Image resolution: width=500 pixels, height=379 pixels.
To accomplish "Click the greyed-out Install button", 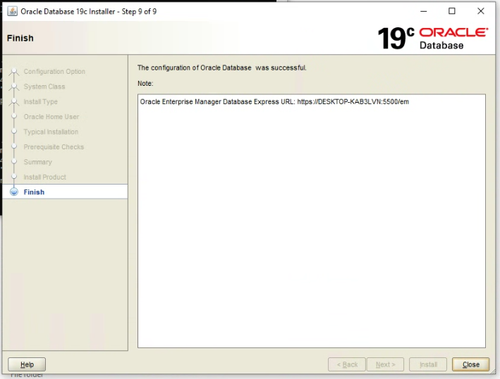I will [x=428, y=364].
